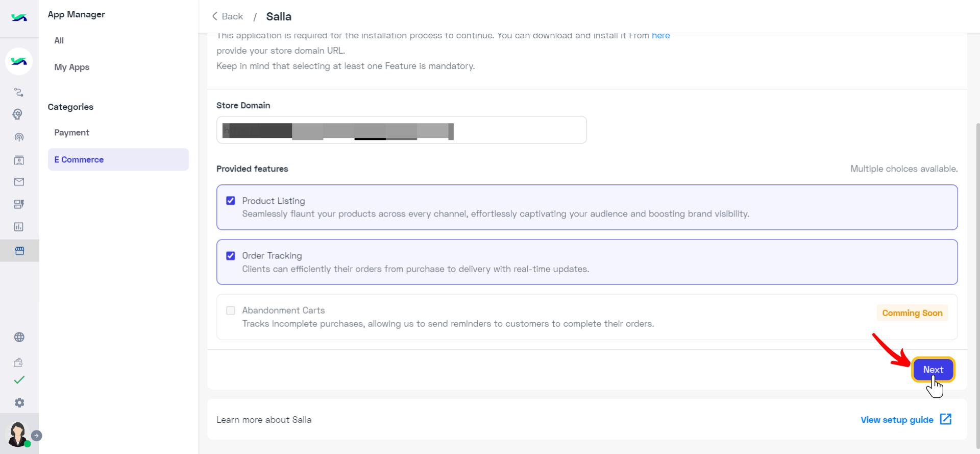This screenshot has width=980, height=454.
Task: Select the App store icon in sidebar
Action: [x=19, y=251]
